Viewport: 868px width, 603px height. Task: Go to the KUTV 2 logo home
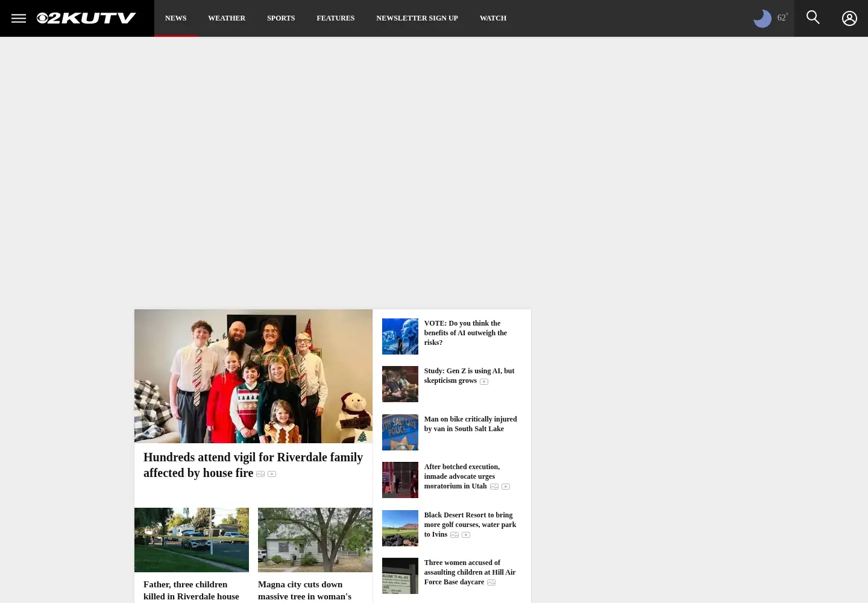tap(86, 18)
